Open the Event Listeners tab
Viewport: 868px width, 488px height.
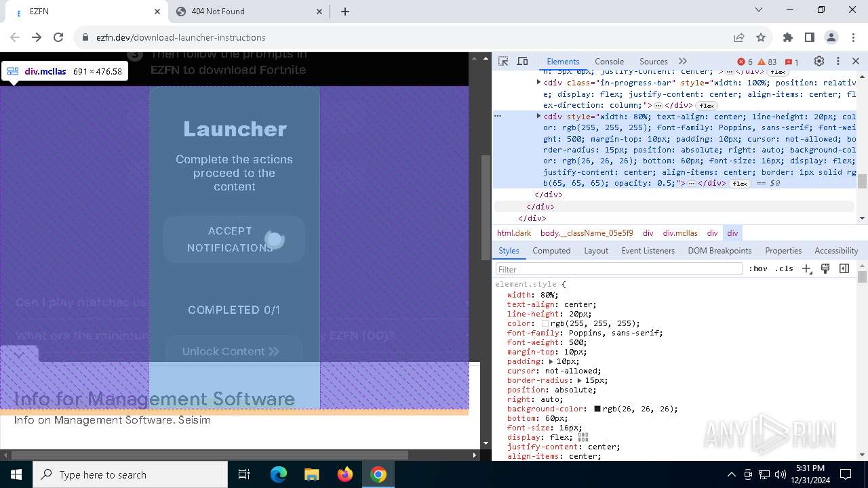coord(648,250)
